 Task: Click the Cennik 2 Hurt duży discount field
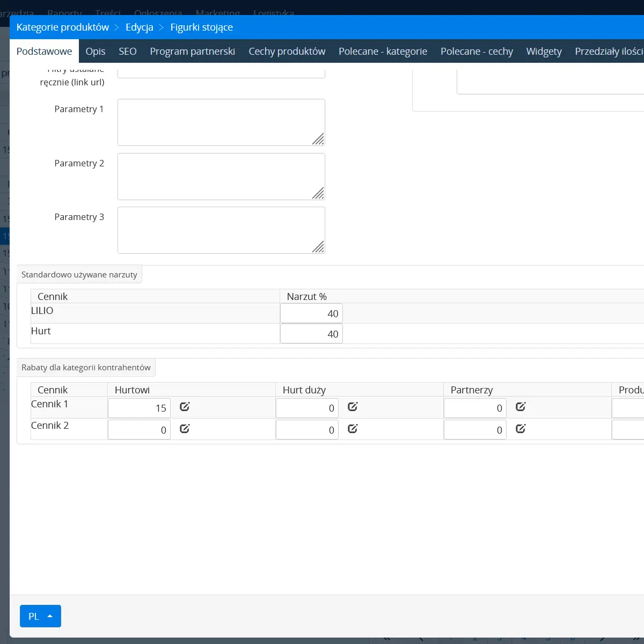(307, 430)
